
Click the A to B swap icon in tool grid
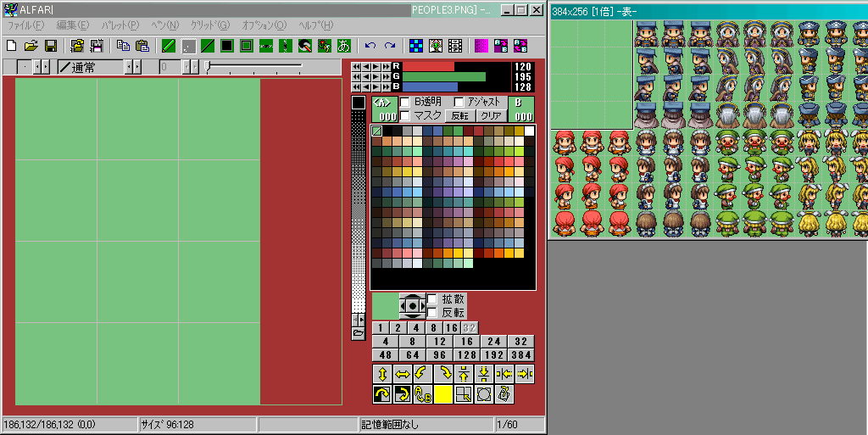coord(423,394)
